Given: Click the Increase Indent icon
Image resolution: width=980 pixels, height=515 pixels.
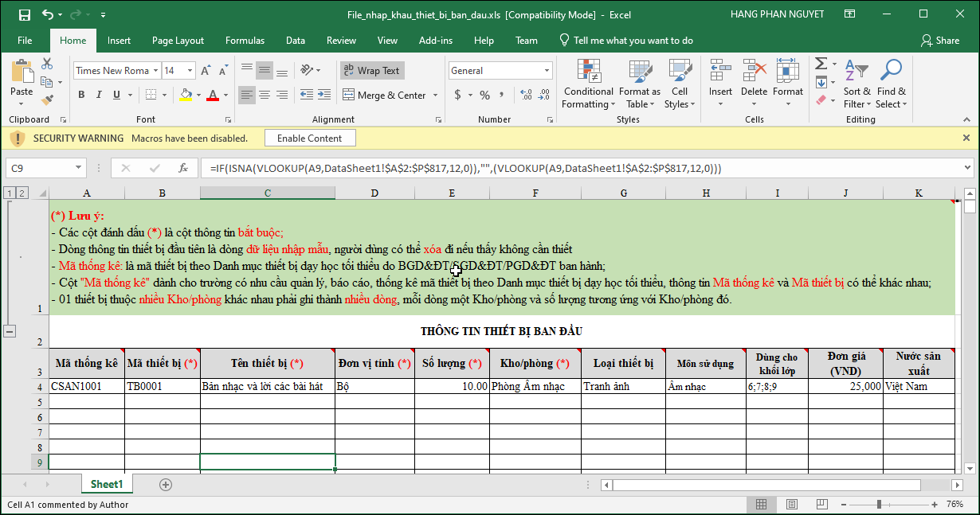Looking at the screenshot, I should tap(323, 96).
